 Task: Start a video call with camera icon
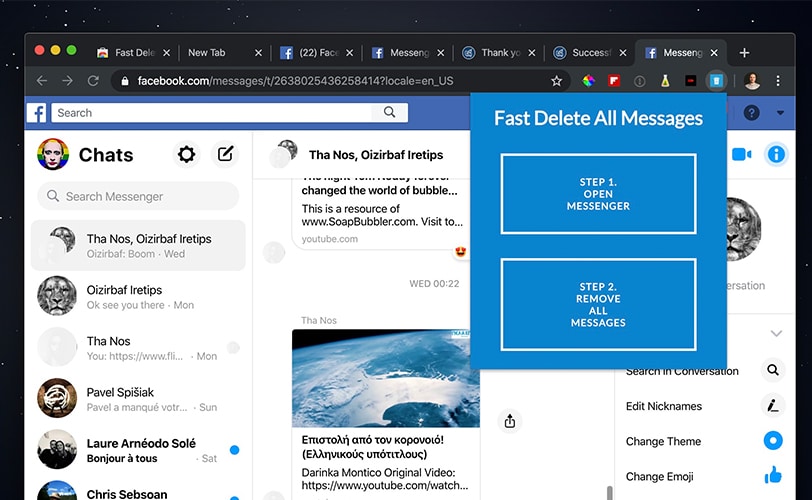point(742,154)
